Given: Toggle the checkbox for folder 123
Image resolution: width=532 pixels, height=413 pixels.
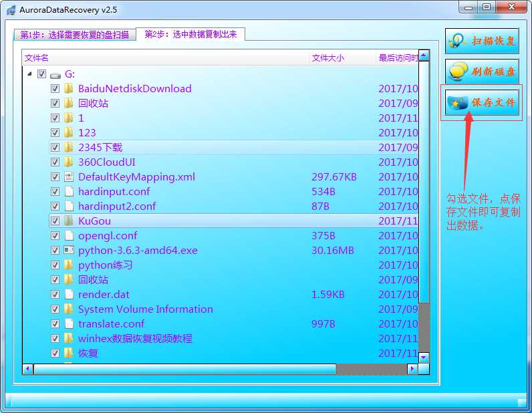Looking at the screenshot, I should tap(55, 133).
